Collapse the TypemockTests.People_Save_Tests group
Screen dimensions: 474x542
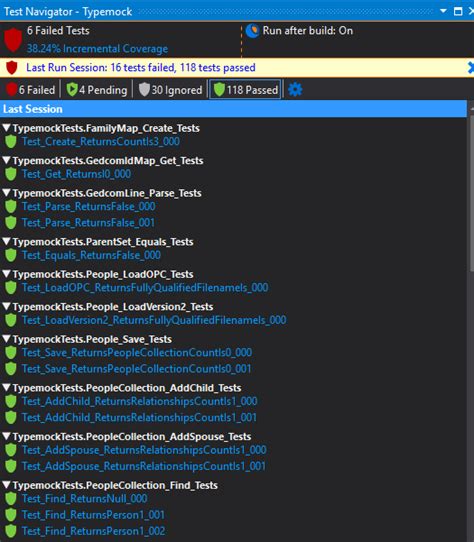pos(6,339)
